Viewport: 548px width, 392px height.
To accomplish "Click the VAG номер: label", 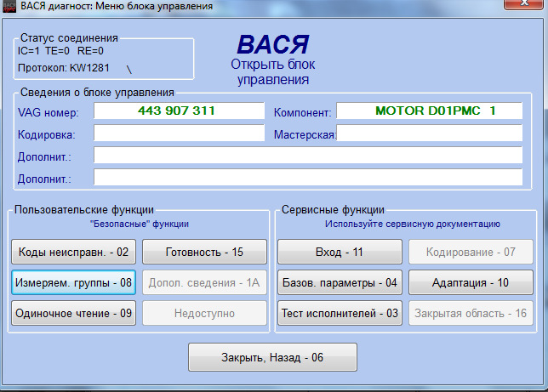I will click(49, 113).
